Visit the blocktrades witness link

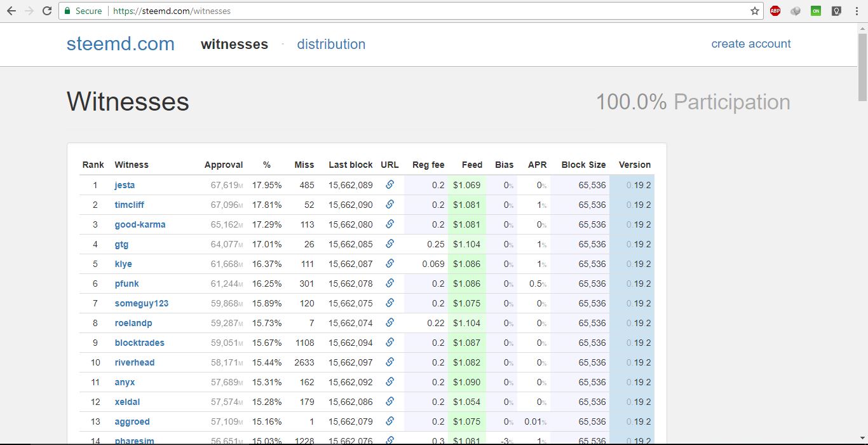tap(139, 343)
